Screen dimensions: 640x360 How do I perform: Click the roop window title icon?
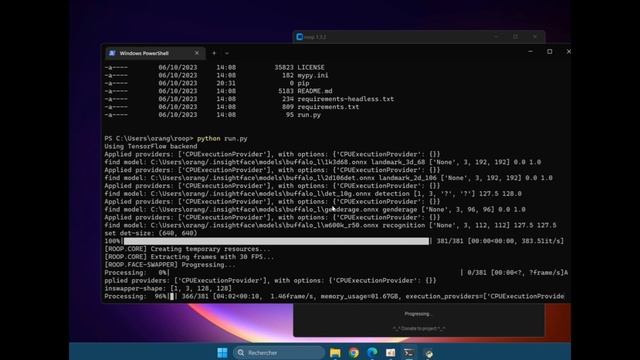tap(300, 37)
